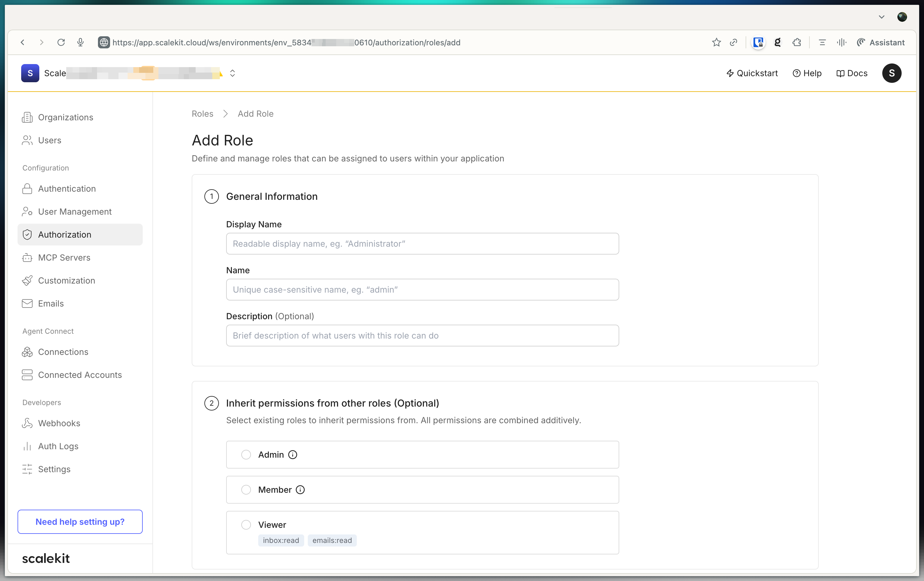Open the Auth Logs section
This screenshot has height=581, width=924.
58,446
